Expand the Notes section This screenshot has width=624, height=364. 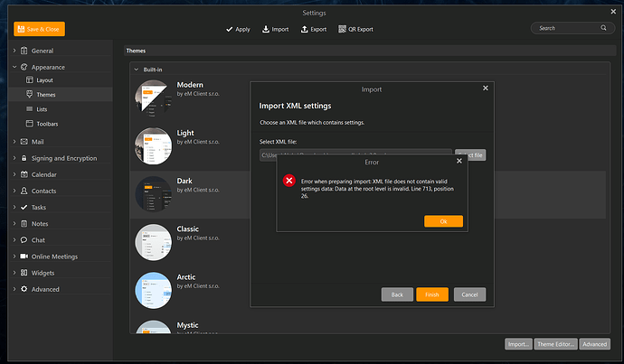coord(14,223)
